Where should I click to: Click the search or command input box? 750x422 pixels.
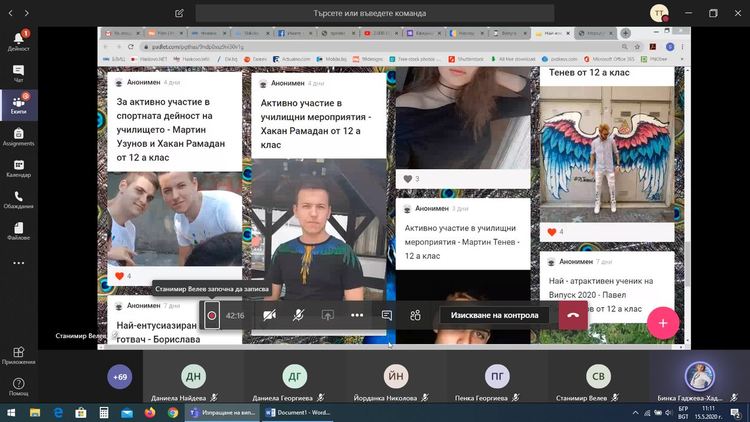[x=415, y=14]
